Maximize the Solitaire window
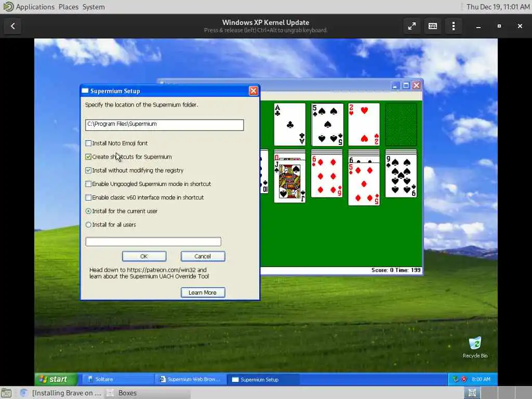 (x=406, y=86)
